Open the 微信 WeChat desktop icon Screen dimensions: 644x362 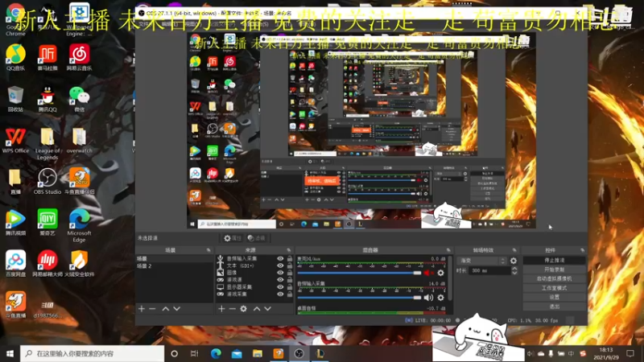pyautogui.click(x=79, y=99)
